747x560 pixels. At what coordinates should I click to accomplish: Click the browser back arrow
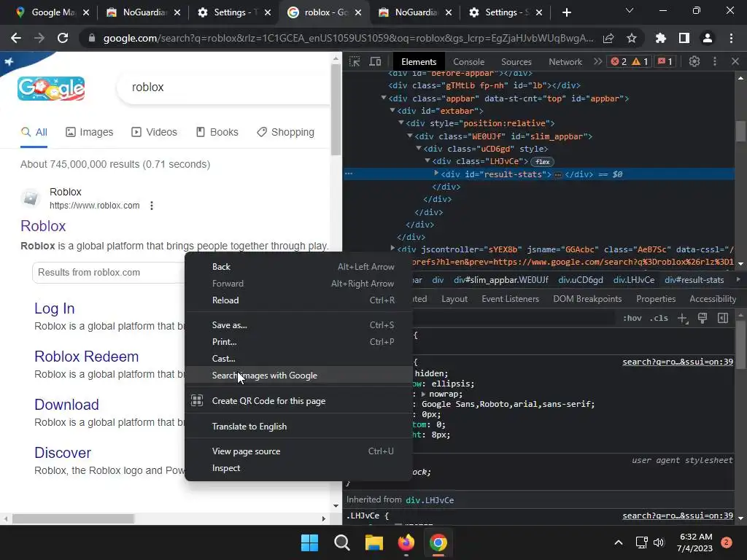tap(16, 38)
